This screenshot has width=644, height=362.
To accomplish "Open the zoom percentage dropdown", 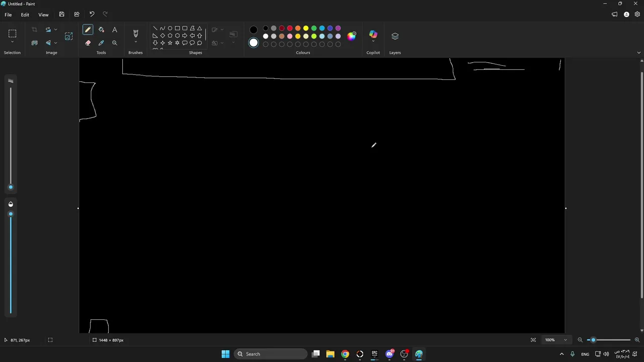I will click(x=565, y=340).
